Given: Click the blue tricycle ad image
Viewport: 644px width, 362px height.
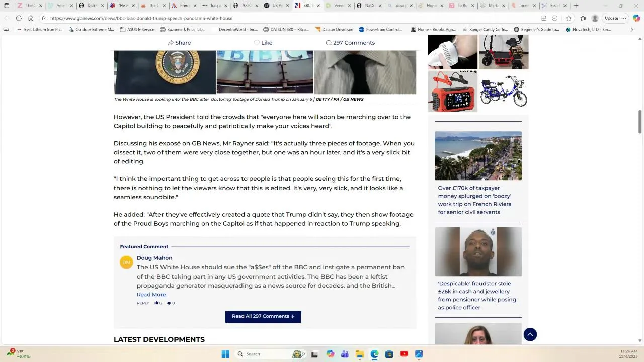Looking at the screenshot, I should pos(504,91).
